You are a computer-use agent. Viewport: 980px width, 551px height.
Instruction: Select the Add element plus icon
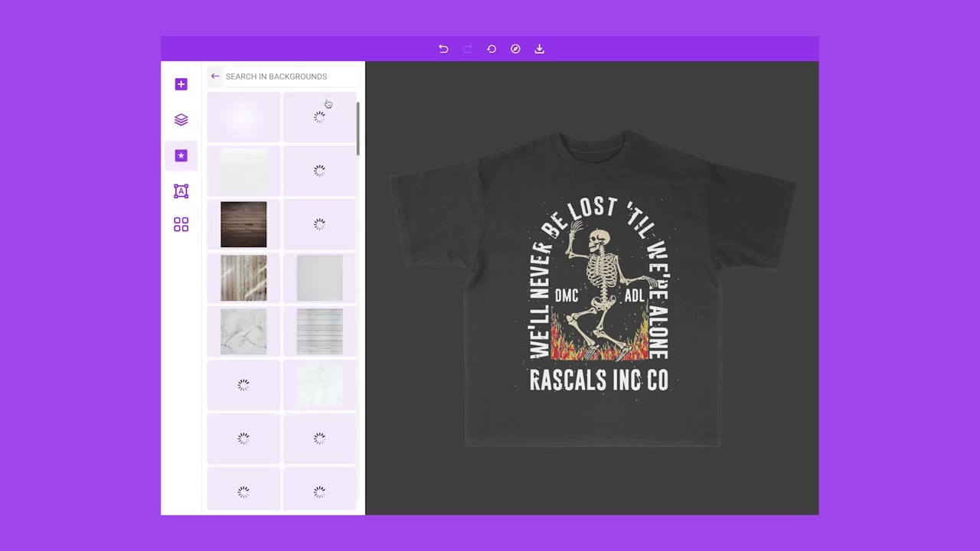tap(181, 84)
